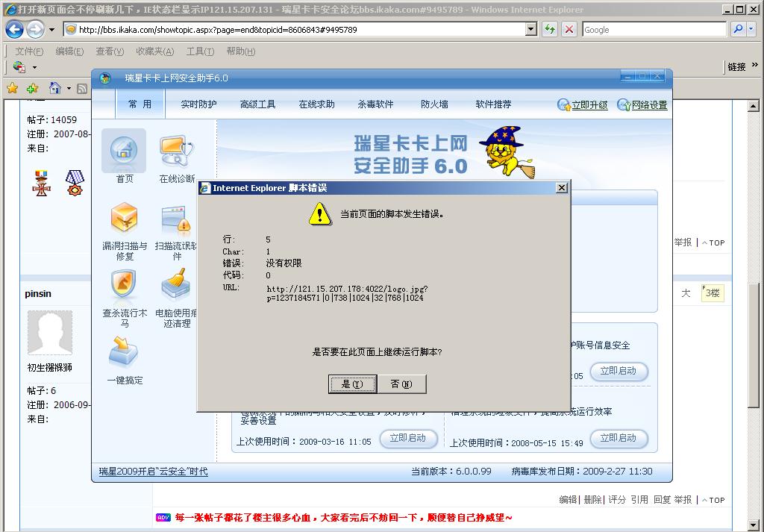Open the 收藏夹(A) menu

tap(155, 51)
